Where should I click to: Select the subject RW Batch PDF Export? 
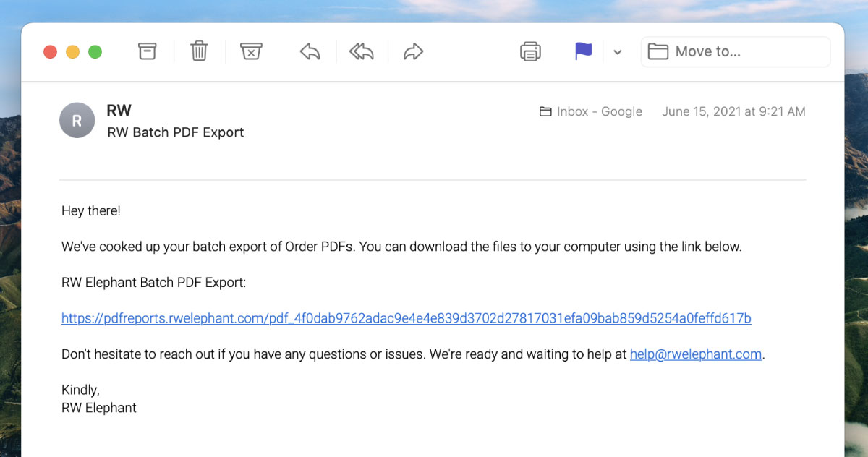[x=176, y=132]
